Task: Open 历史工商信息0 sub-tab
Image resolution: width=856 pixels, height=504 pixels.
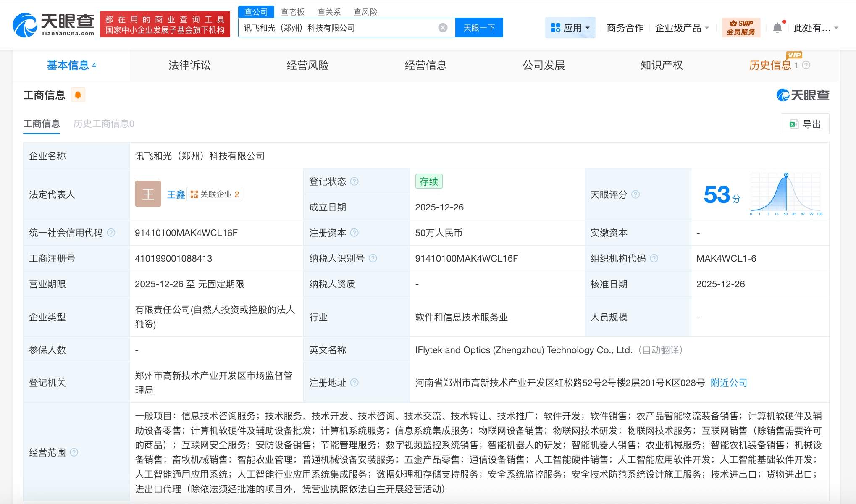Action: [x=104, y=123]
